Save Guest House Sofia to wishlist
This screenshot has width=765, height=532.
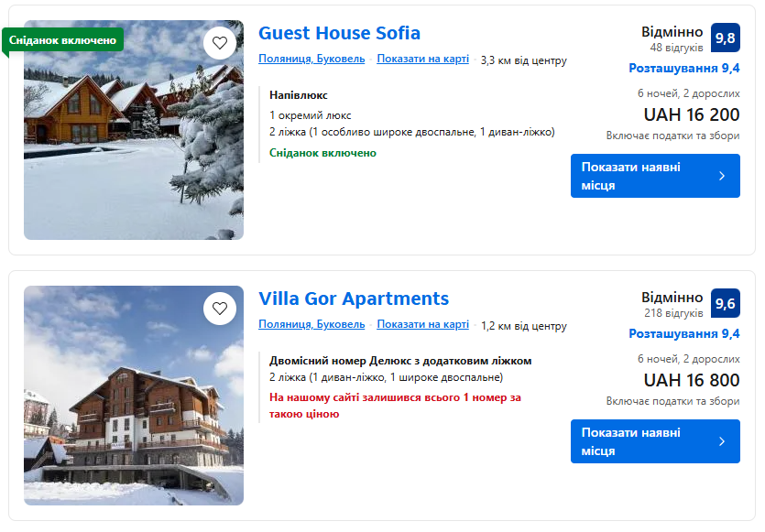tap(220, 43)
